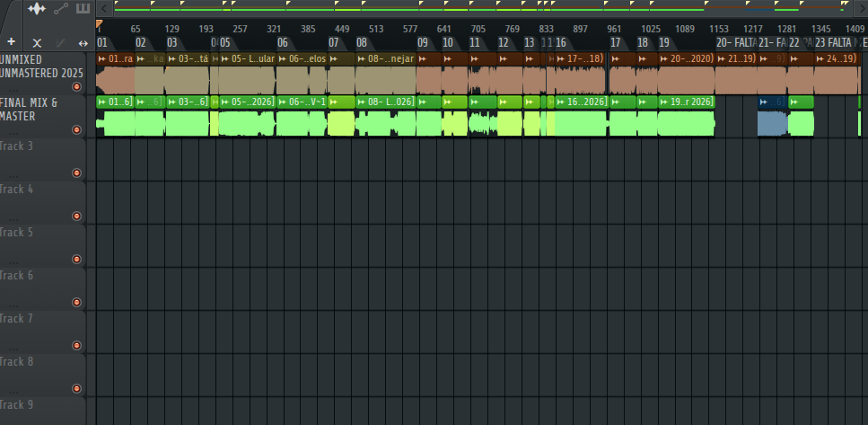The width and height of the screenshot is (868, 425).
Task: Toggle mute on Track 4
Action: (77, 217)
